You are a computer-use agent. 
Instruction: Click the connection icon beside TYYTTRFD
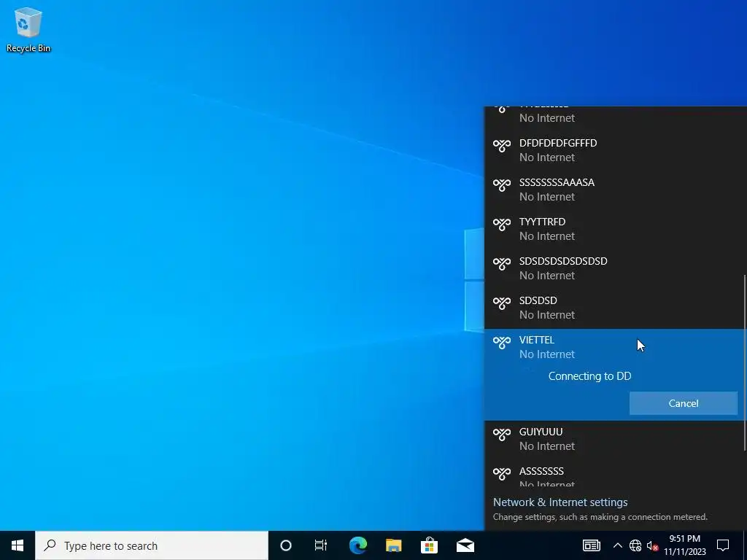point(502,224)
